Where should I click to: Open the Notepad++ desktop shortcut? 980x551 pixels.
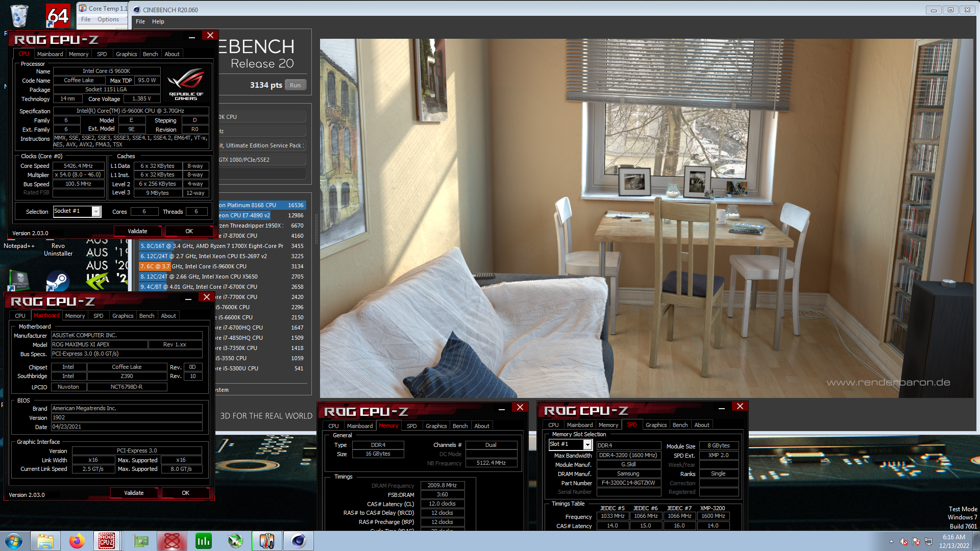click(19, 246)
